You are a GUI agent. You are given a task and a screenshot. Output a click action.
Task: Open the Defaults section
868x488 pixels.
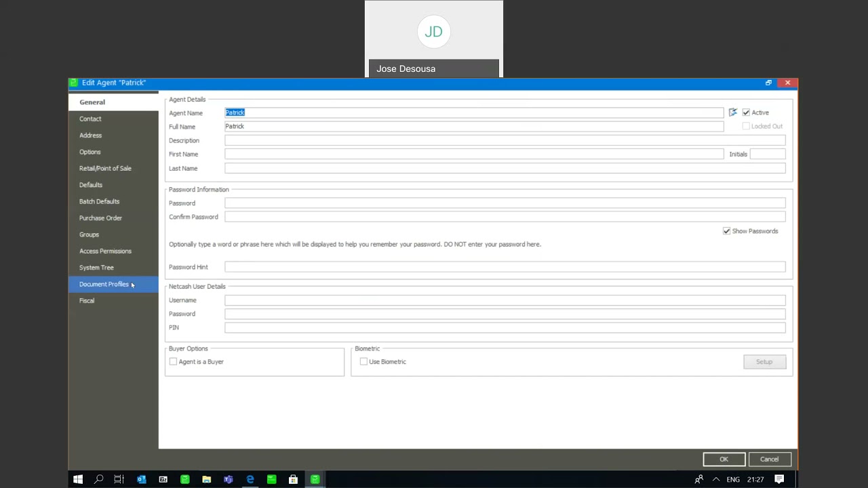(x=113, y=185)
